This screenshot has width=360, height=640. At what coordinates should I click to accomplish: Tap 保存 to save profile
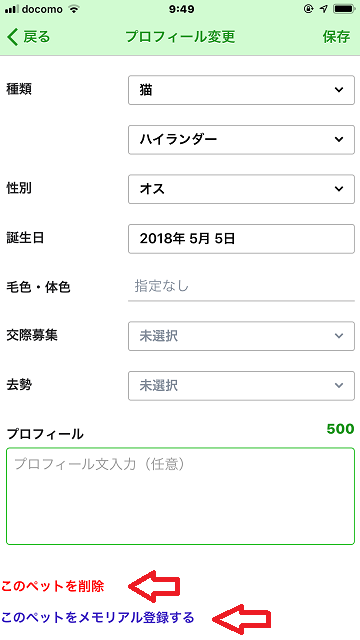(336, 37)
